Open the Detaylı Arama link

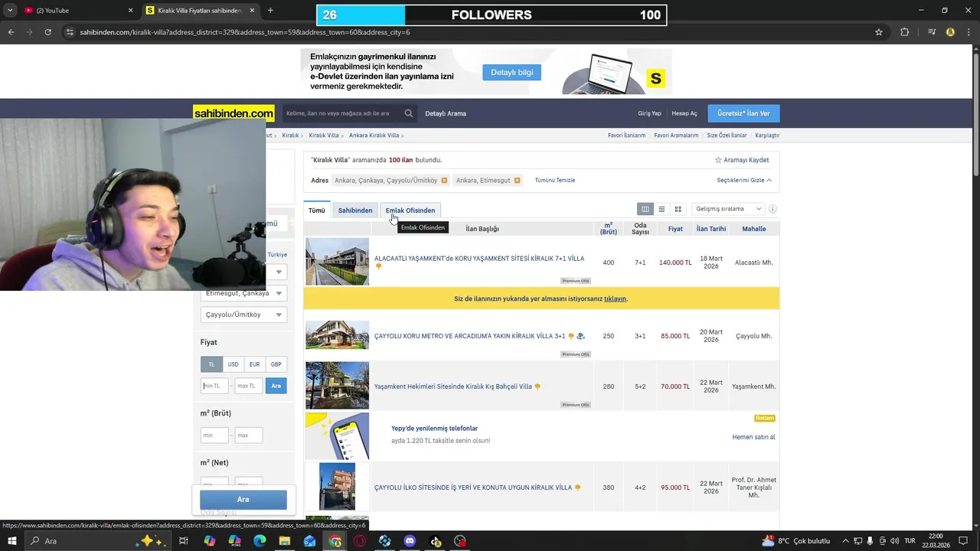pos(446,113)
